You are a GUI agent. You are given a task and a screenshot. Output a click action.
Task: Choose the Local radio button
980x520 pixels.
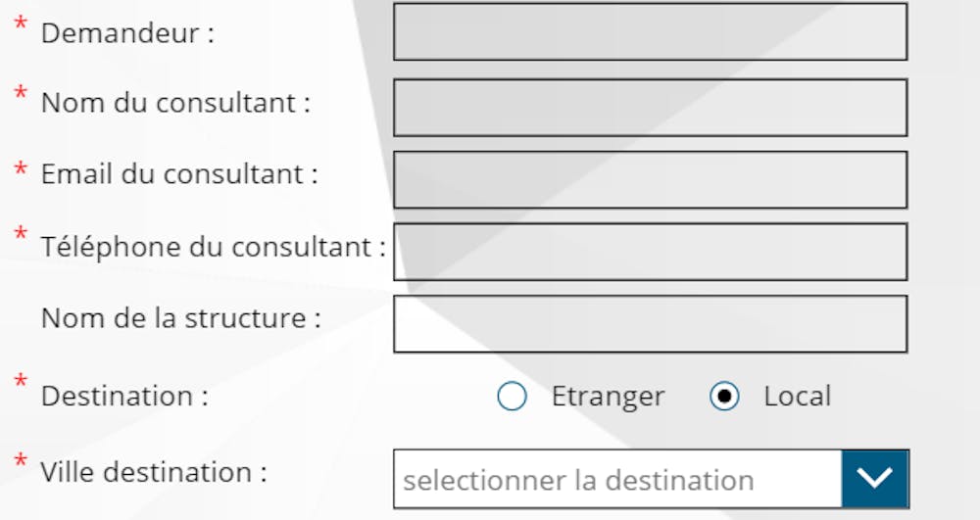(724, 397)
